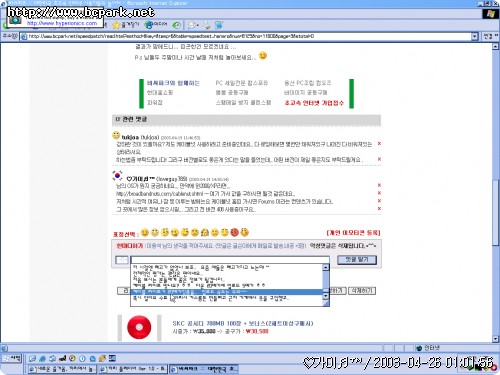
Task: Select the fifth yellow emoticon
Action: [185, 232]
